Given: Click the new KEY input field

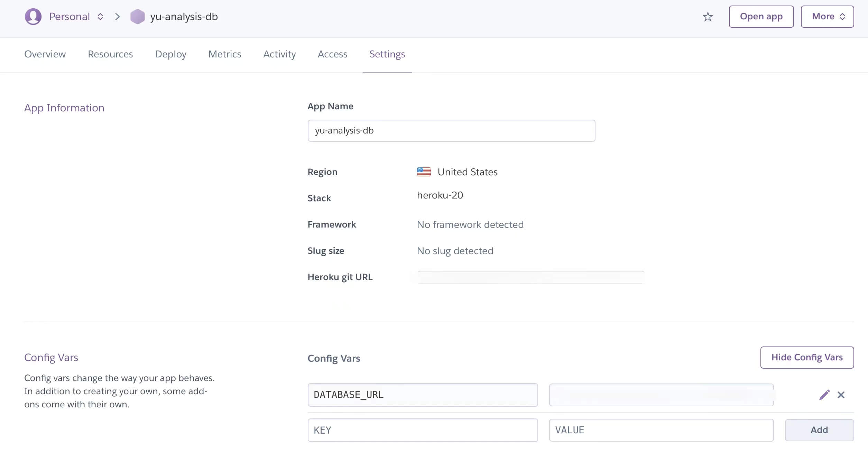Looking at the screenshot, I should [422, 430].
